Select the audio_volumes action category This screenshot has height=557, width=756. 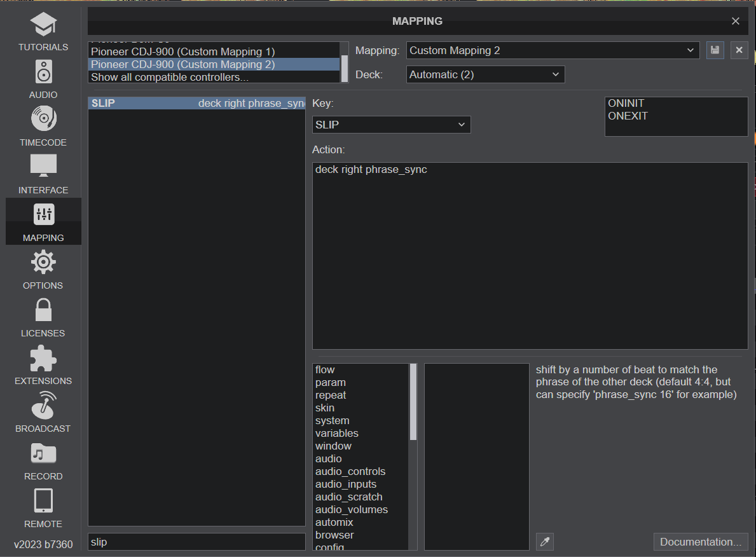(x=361, y=509)
